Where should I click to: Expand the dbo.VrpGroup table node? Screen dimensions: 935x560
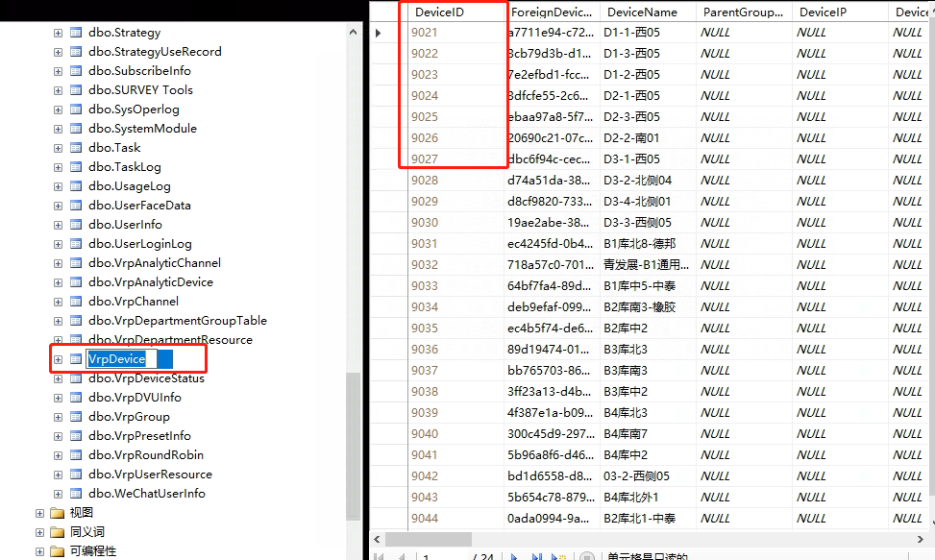[58, 417]
